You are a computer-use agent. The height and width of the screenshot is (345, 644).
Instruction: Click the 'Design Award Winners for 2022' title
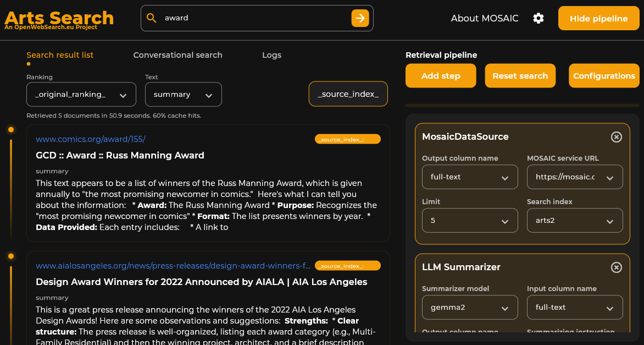[x=201, y=282]
